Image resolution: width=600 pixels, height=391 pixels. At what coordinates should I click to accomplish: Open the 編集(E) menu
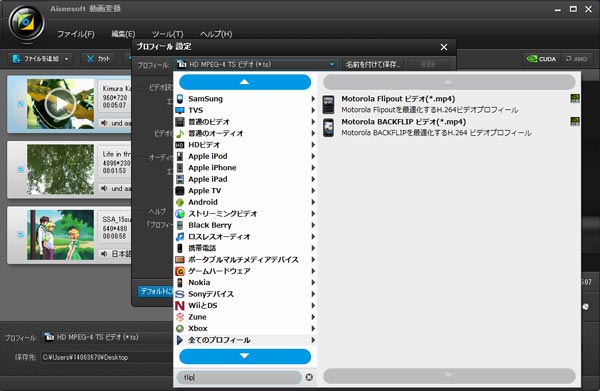pyautogui.click(x=123, y=34)
